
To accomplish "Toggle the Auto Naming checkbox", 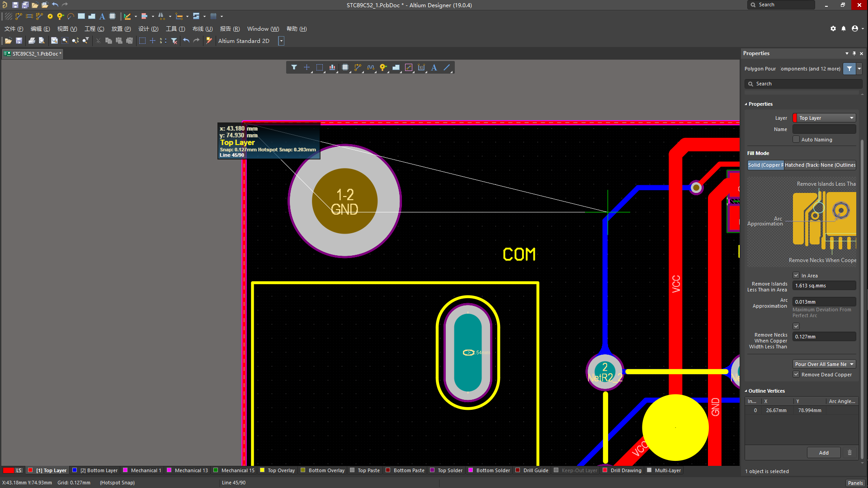I will (796, 140).
